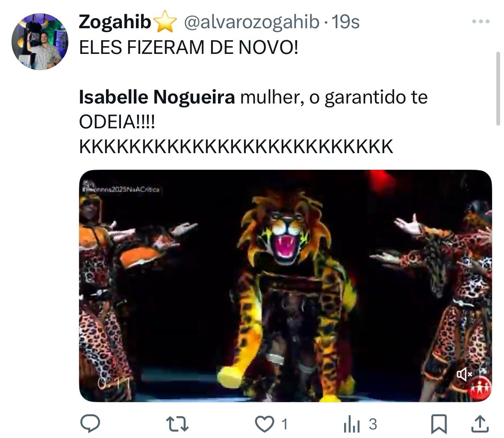Open Zogahib's profile picture
The width and height of the screenshot is (504, 438).
40,41
